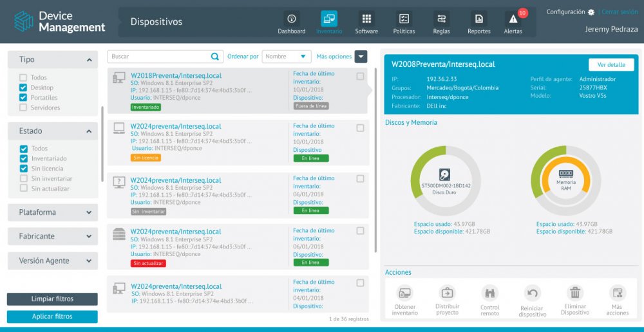This screenshot has height=332, width=644.
Task: Click the Buscar search field
Action: coord(160,57)
